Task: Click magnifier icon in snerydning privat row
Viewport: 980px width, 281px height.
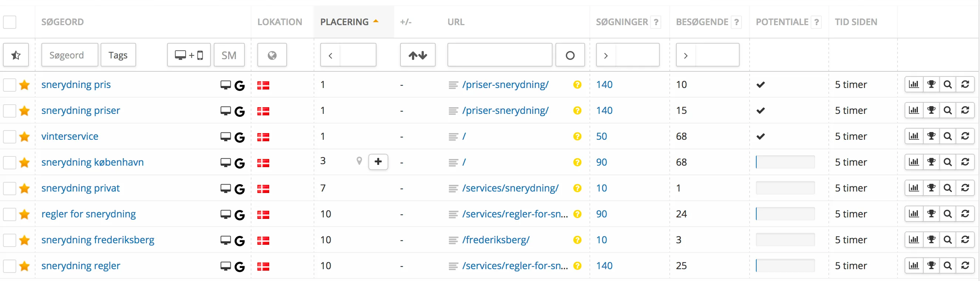Action: point(948,188)
